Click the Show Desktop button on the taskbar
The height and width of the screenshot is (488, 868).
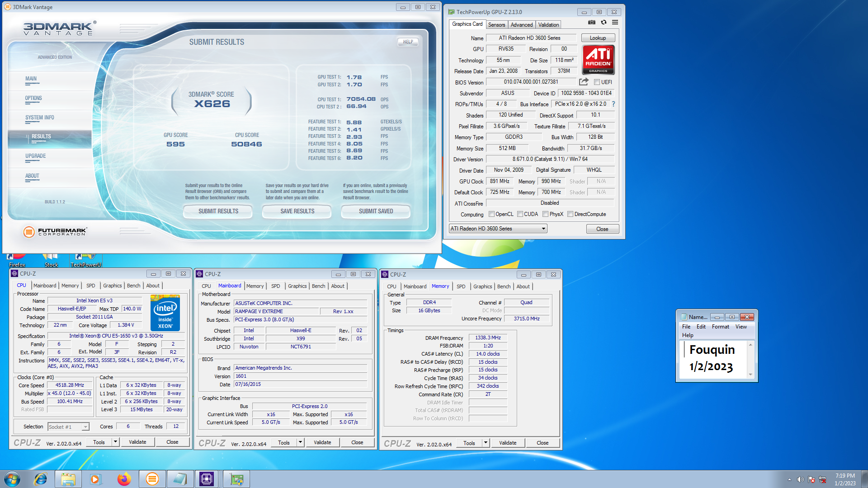(x=864, y=479)
